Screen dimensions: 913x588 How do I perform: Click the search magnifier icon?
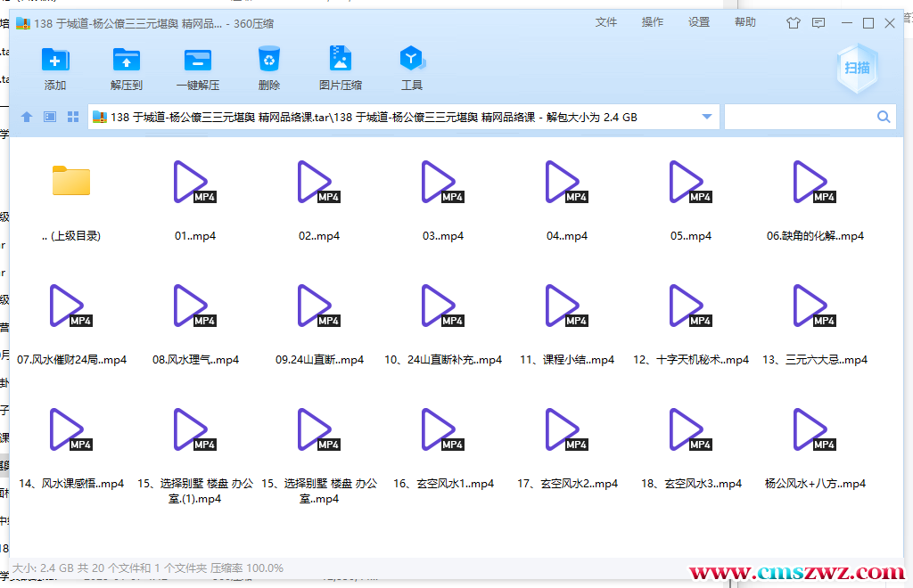click(x=884, y=116)
